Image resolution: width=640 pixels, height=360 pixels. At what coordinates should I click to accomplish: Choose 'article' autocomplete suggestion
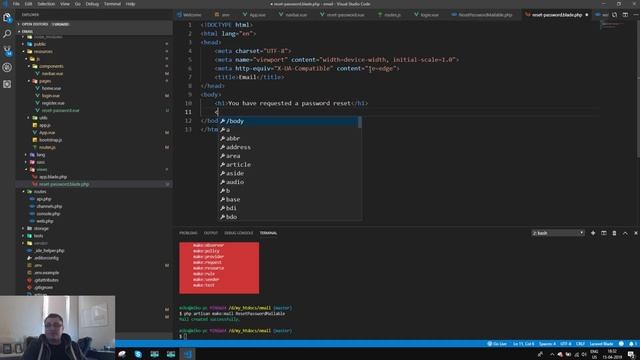coord(288,164)
